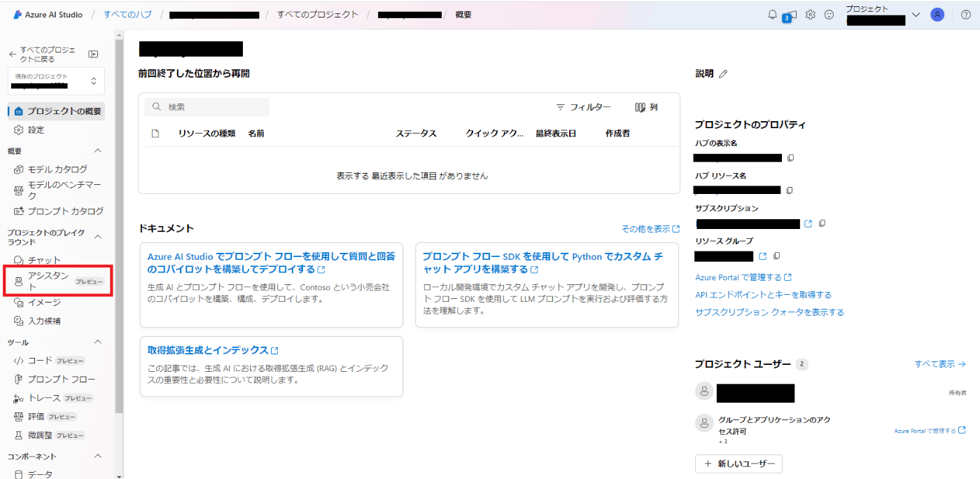Click the 微調整 flask icon
Image resolution: width=980 pixels, height=479 pixels.
click(18, 435)
